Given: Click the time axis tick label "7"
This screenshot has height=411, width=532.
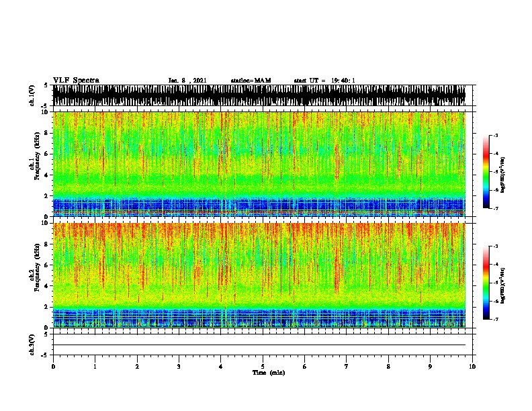Looking at the screenshot, I should [347, 367].
